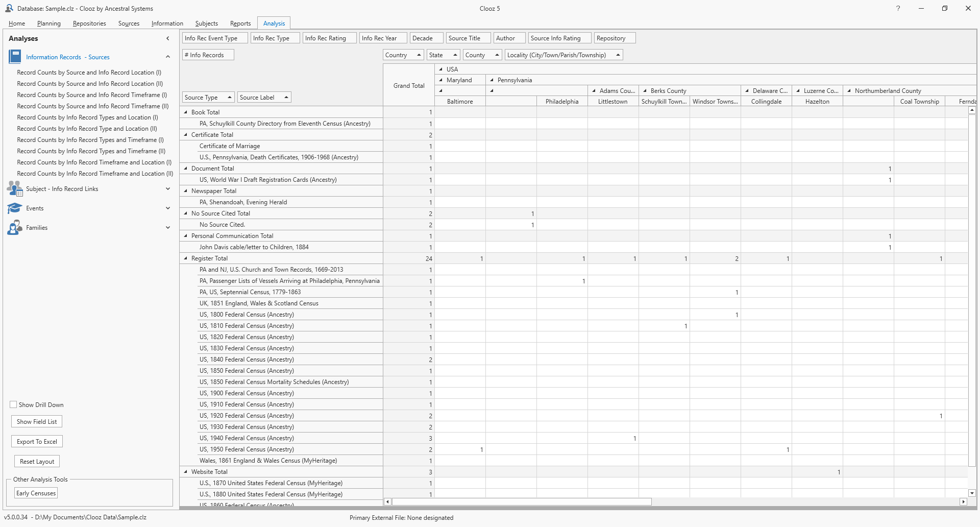Image resolution: width=980 pixels, height=527 pixels.
Task: Collapse the Analyses panel with left chevron
Action: [x=167, y=38]
